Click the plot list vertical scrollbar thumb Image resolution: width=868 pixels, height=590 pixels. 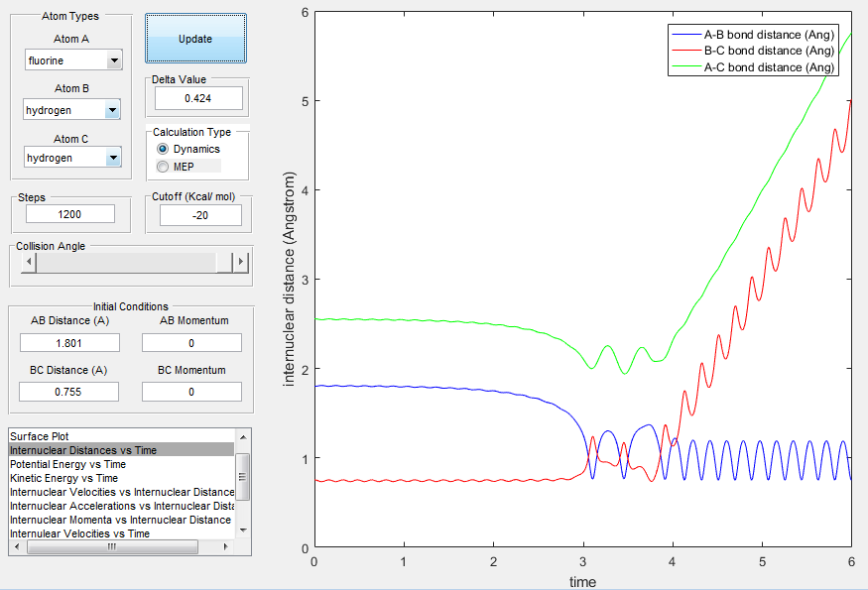pos(243,477)
